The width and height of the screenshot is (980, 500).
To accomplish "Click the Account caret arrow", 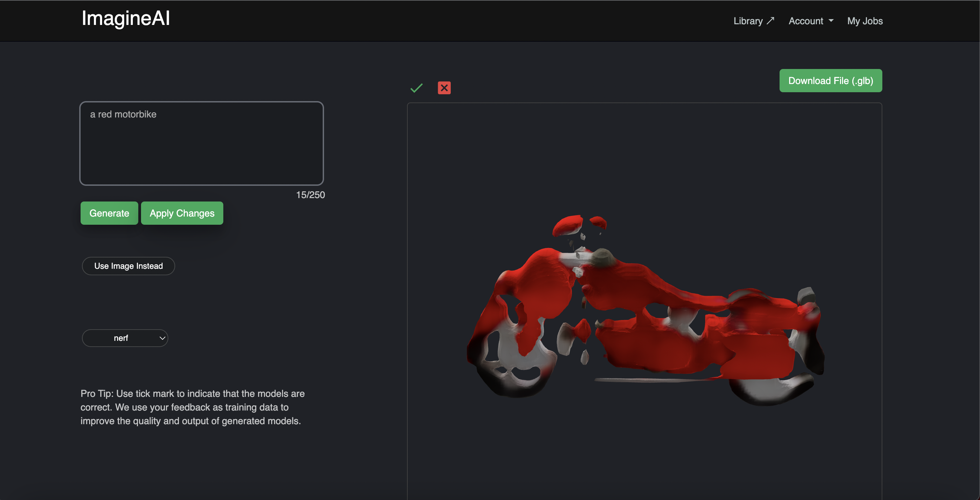I will point(831,20).
